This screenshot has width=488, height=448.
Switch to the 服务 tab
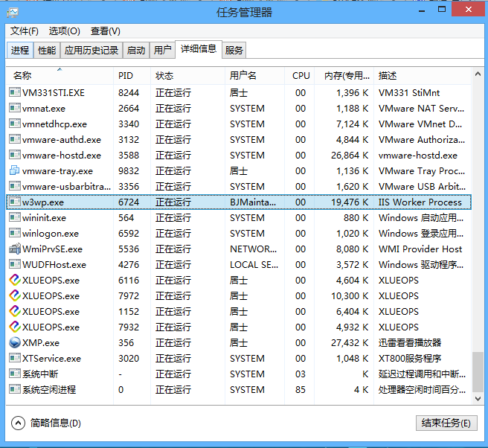pos(234,50)
